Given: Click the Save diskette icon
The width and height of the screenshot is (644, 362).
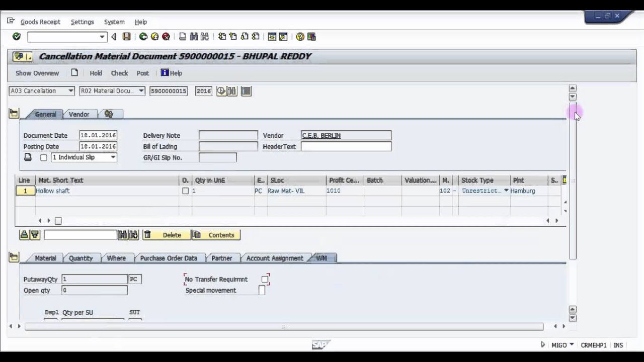Looking at the screenshot, I should point(127,37).
